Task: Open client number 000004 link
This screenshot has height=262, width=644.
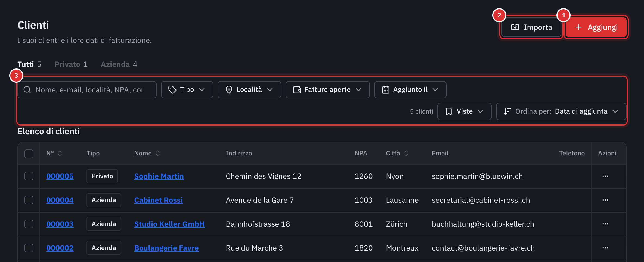Action: point(60,200)
